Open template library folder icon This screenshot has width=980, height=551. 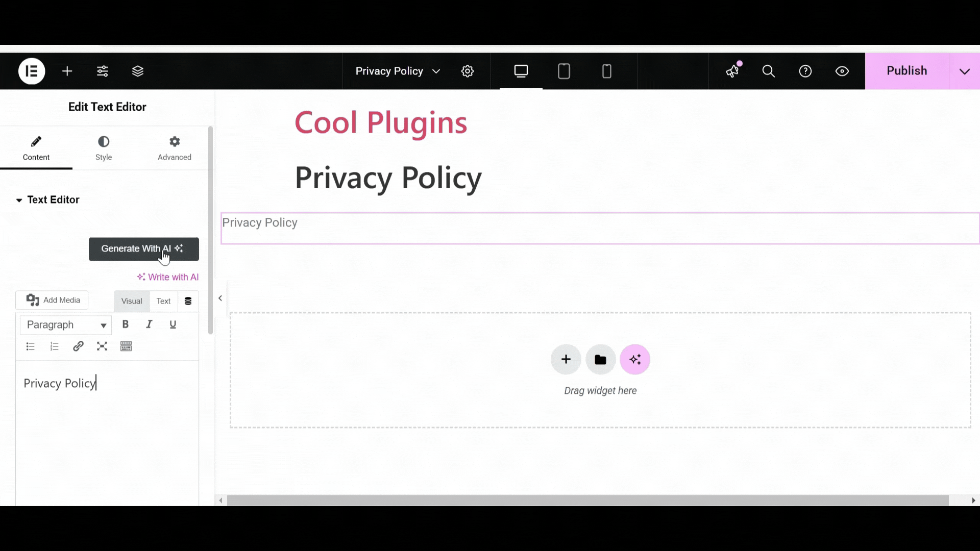pyautogui.click(x=601, y=360)
